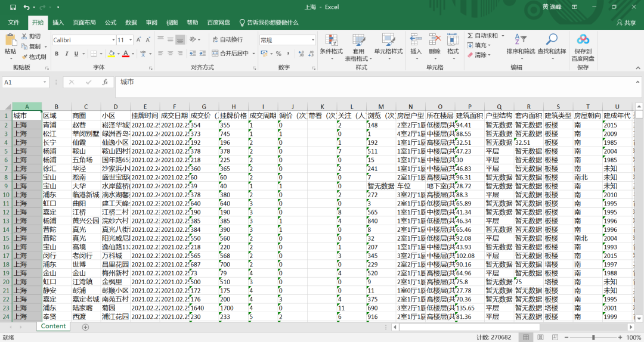Open Format as Table (套用表格格式)
Viewport: 644px width, 342px height.
click(358, 47)
